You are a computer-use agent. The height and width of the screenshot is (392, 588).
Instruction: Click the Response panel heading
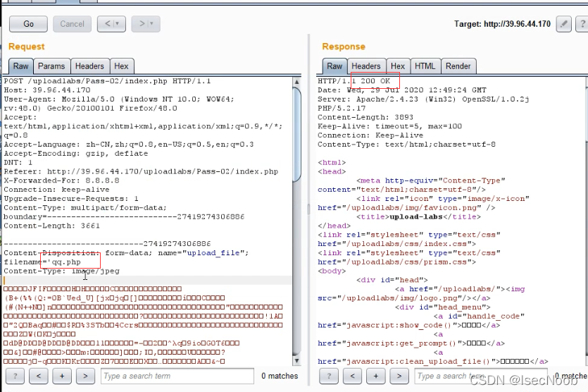pyautogui.click(x=344, y=47)
